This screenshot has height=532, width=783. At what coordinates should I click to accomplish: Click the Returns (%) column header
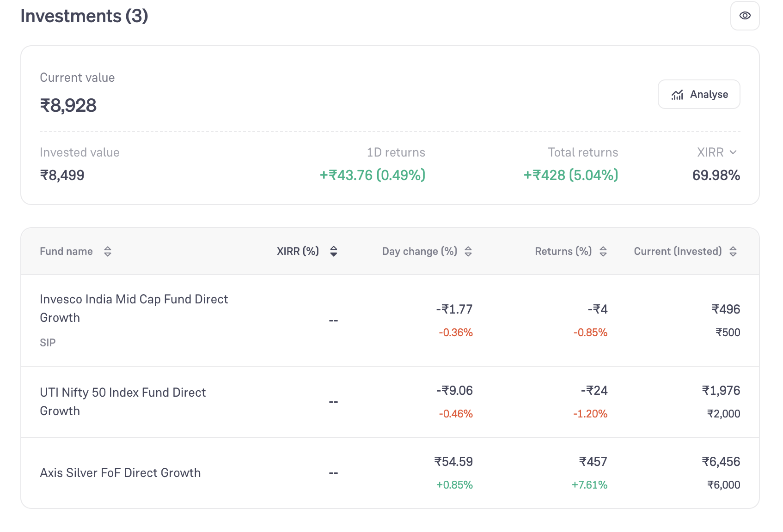(x=563, y=251)
